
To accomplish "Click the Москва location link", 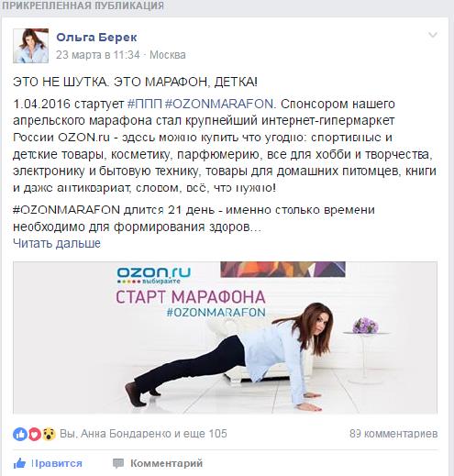I will pos(168,55).
